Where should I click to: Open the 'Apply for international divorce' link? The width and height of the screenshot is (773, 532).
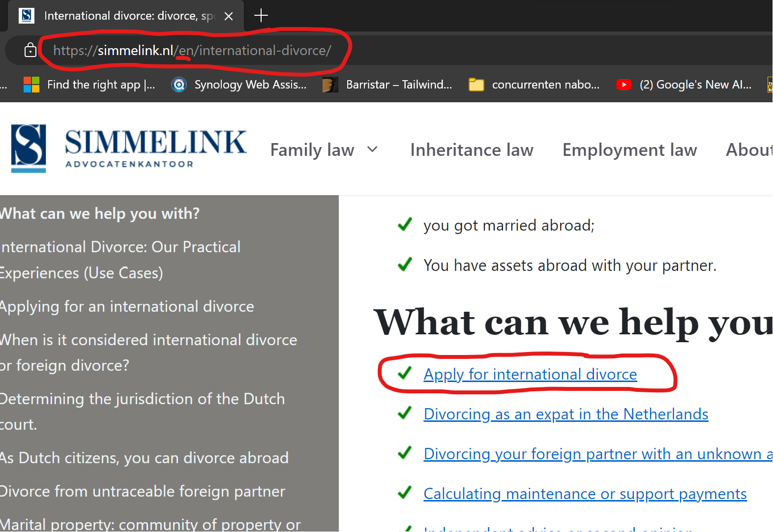[x=530, y=374]
